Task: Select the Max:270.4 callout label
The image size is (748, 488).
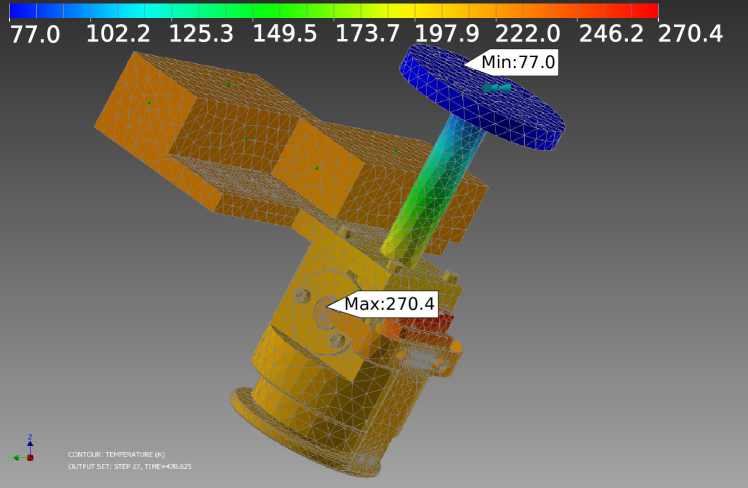Action: [382, 304]
